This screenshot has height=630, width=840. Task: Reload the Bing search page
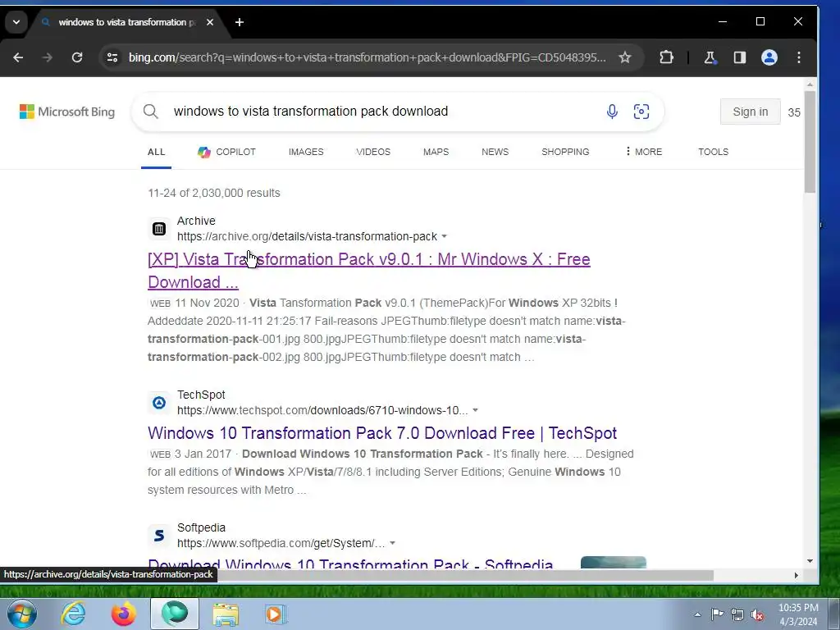click(x=77, y=57)
